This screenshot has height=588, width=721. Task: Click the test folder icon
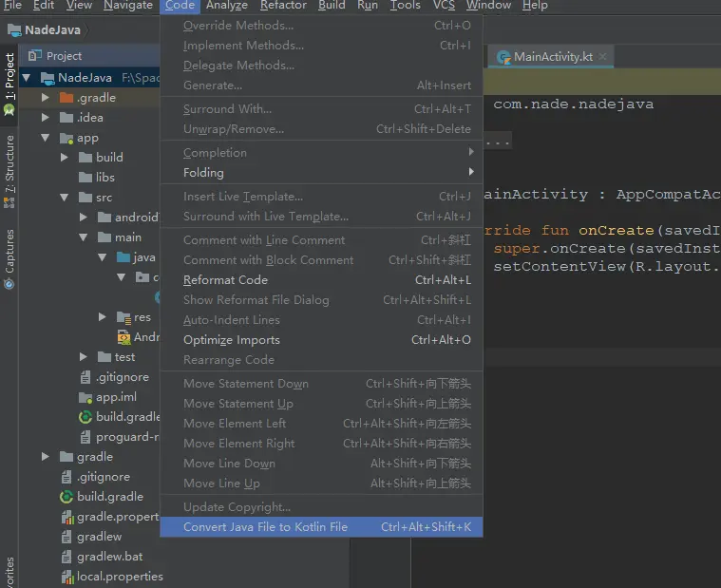pyautogui.click(x=104, y=357)
